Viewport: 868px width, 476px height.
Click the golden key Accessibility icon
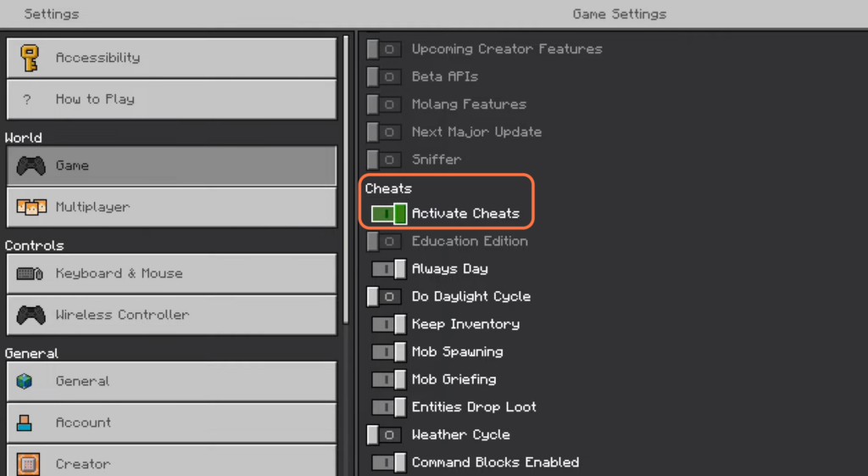[30, 58]
